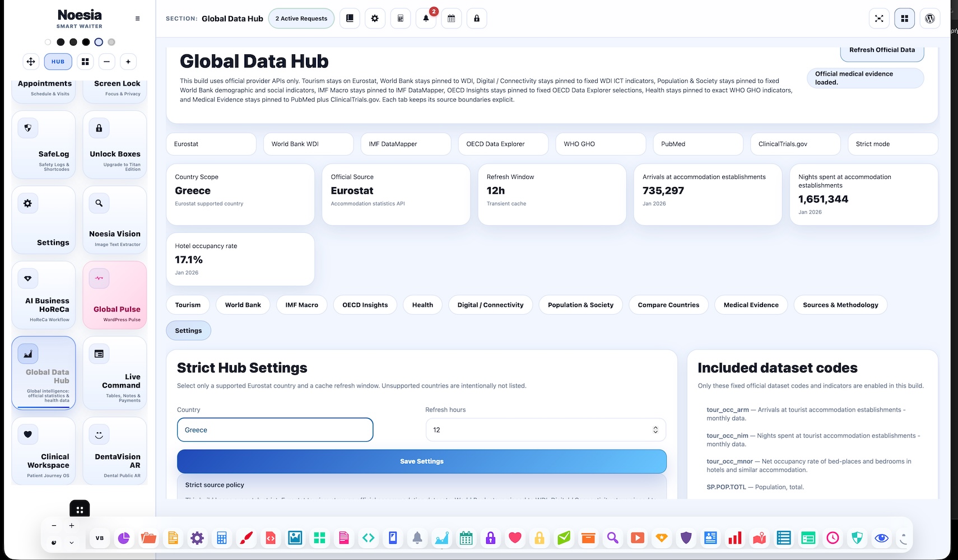Click the WordPress logo icon at top right
This screenshot has width=958, height=560.
pyautogui.click(x=930, y=18)
